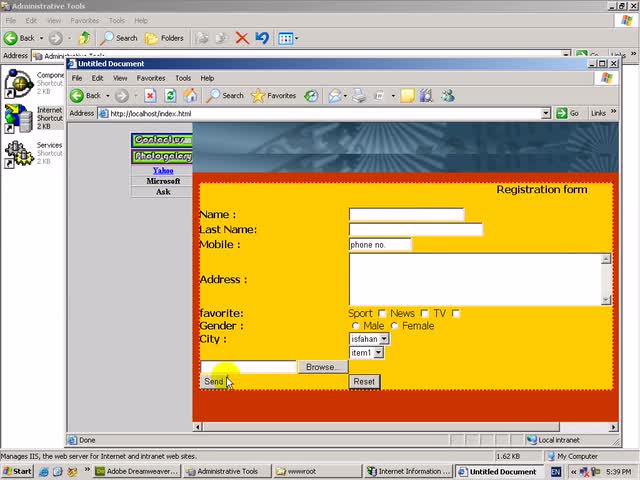Open Tools menu in Untitled Document

[183, 78]
